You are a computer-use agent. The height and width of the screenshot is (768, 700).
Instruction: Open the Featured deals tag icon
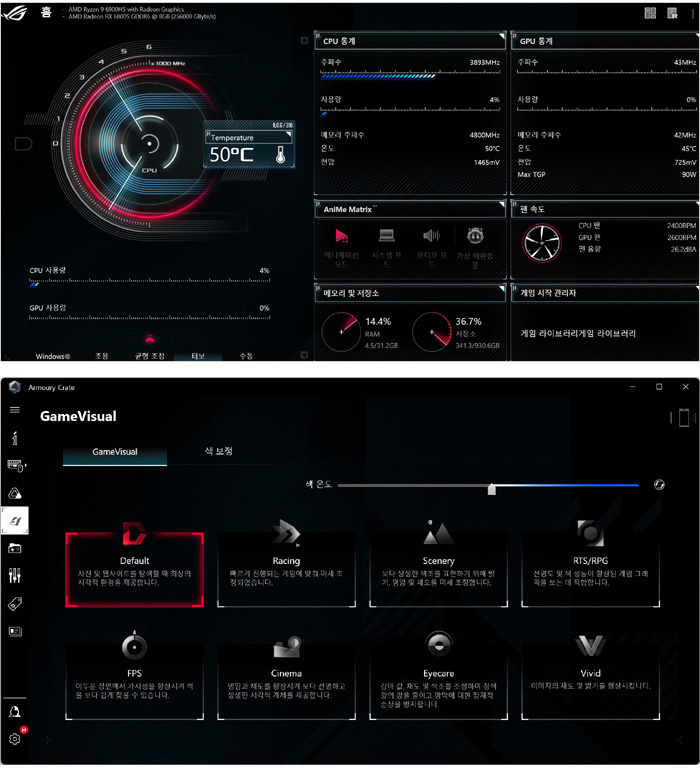[15, 604]
